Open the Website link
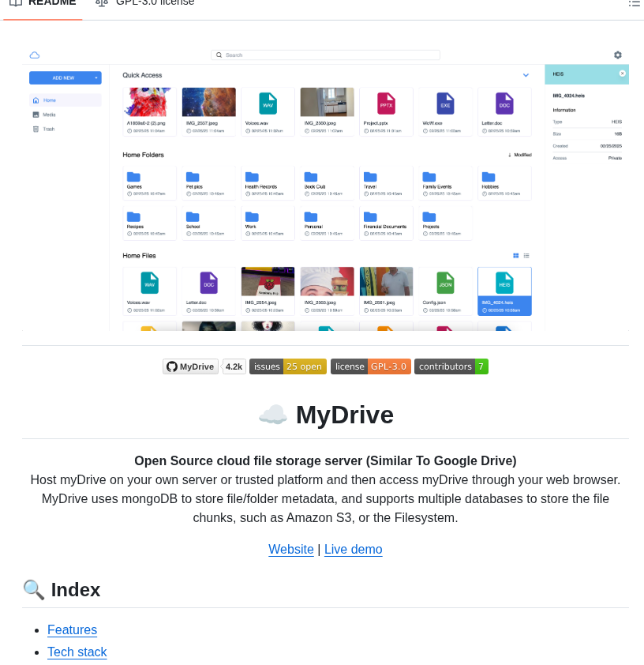Image resolution: width=644 pixels, height=665 pixels. pos(291,549)
